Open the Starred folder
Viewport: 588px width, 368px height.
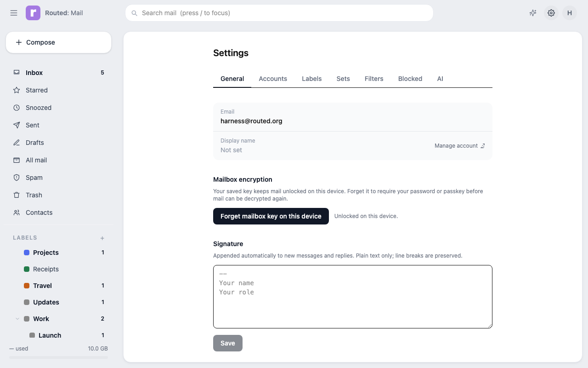58,90
